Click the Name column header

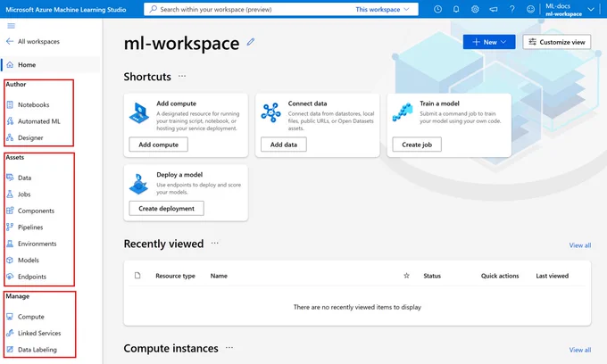pos(219,276)
